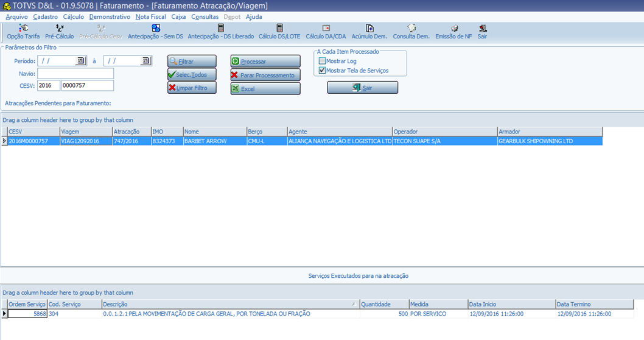644x340 pixels.
Task: Open the Nota Fiscal menu
Action: pos(151,17)
